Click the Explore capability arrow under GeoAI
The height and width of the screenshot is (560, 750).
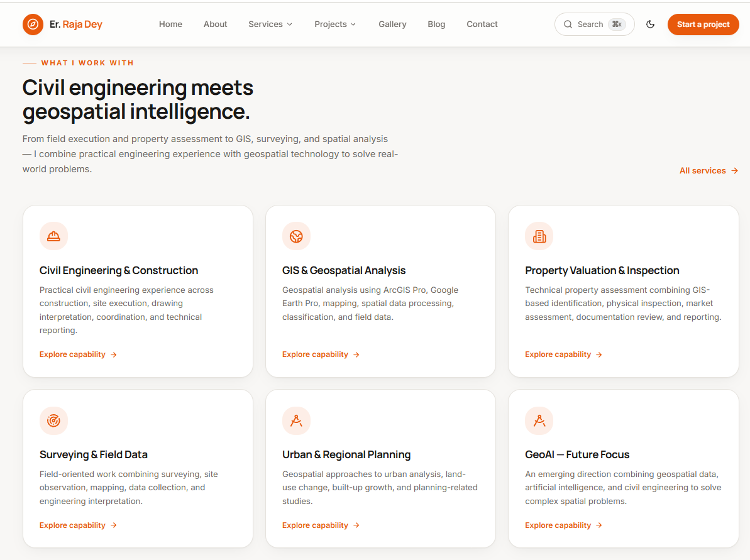click(x=599, y=525)
